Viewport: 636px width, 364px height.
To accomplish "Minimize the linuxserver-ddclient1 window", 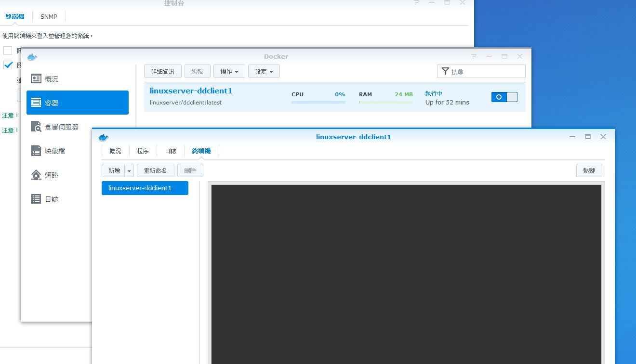I will (572, 137).
